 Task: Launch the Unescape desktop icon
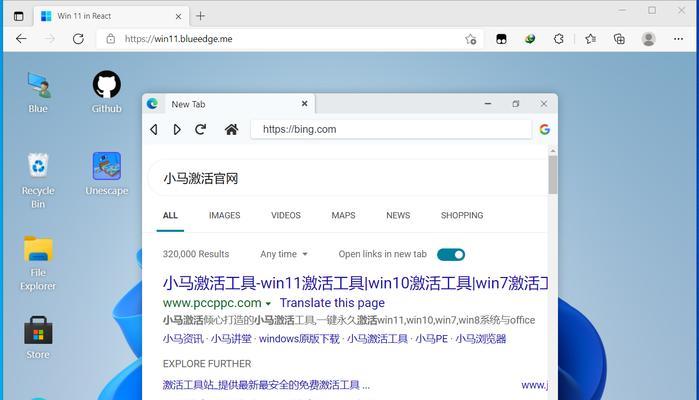pyautogui.click(x=107, y=174)
